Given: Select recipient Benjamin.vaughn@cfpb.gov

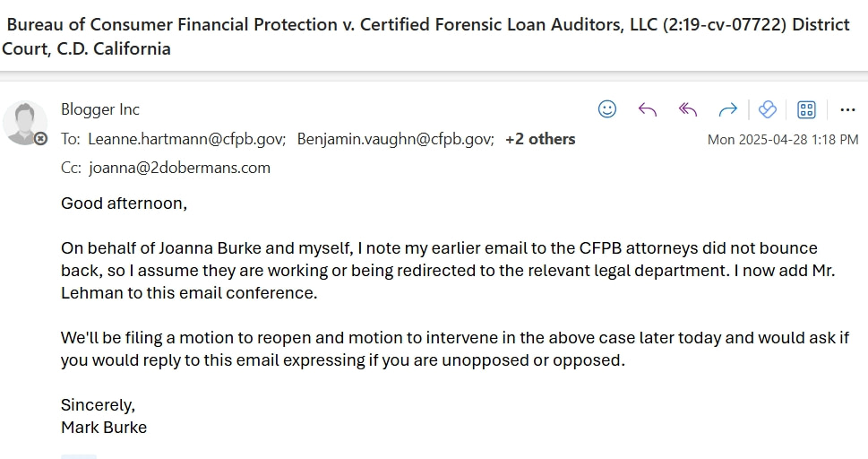Looking at the screenshot, I should (395, 139).
